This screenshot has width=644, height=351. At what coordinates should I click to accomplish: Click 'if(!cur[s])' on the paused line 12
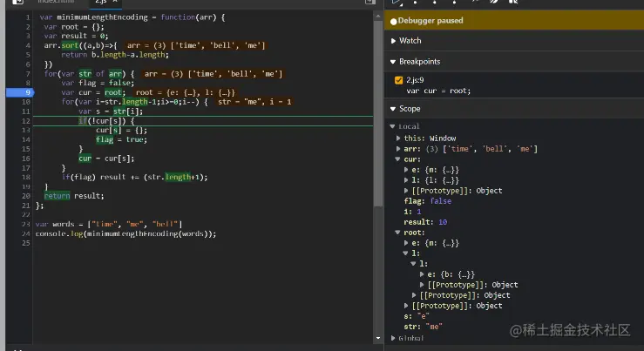[104, 121]
